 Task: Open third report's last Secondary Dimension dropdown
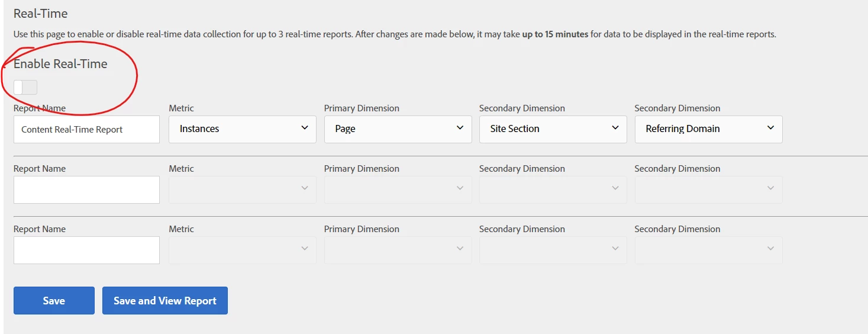[708, 250]
